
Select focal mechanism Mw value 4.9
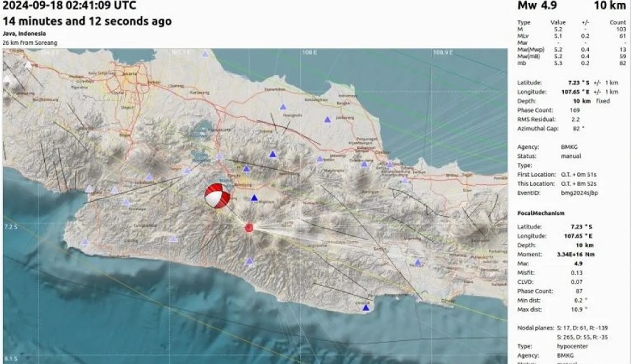click(x=579, y=263)
